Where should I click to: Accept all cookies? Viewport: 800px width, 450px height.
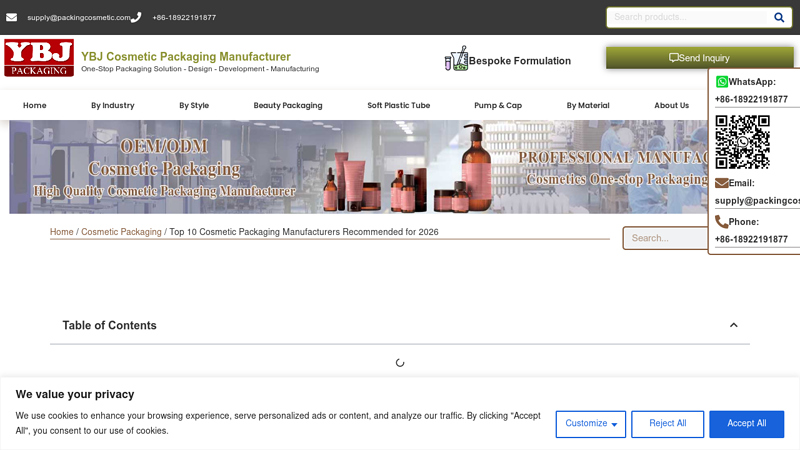(746, 424)
